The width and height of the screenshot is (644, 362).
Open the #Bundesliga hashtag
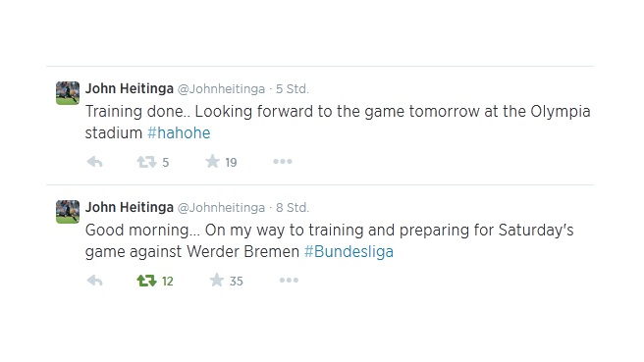coord(349,251)
